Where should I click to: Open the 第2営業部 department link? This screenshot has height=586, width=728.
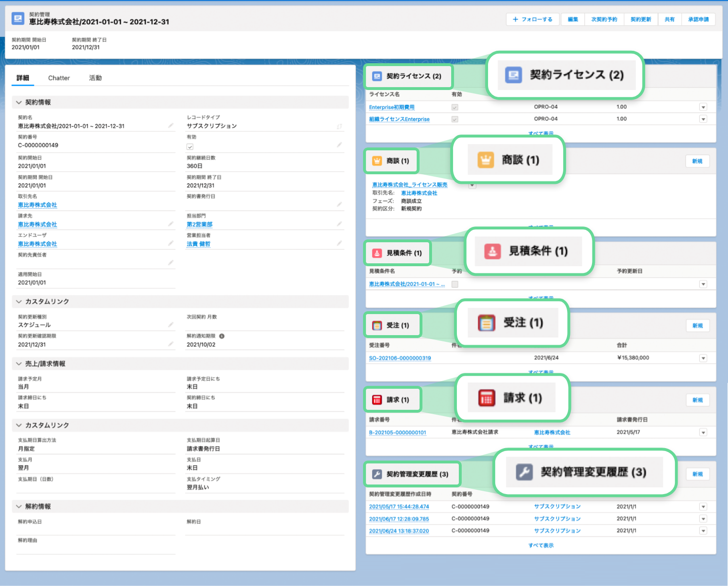(199, 225)
